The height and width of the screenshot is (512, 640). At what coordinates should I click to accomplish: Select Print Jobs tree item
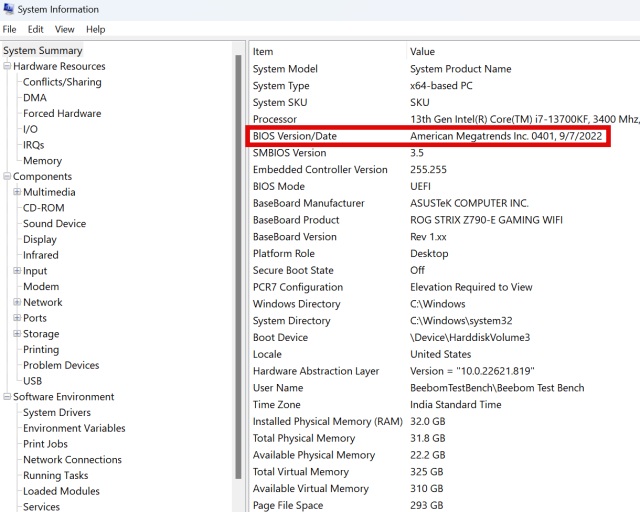pos(45,444)
